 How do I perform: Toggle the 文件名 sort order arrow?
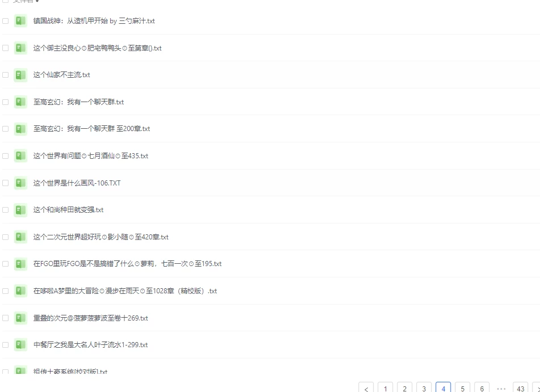37,1
